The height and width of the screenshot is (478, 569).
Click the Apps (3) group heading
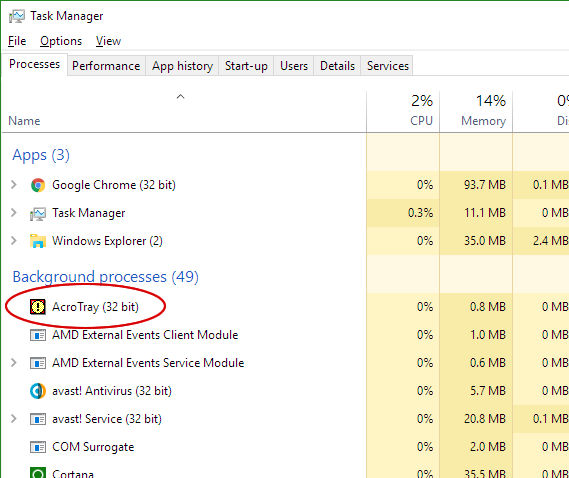pyautogui.click(x=41, y=155)
